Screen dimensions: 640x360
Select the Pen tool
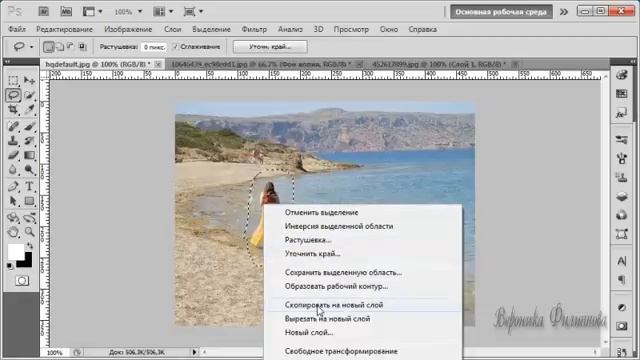[13, 187]
